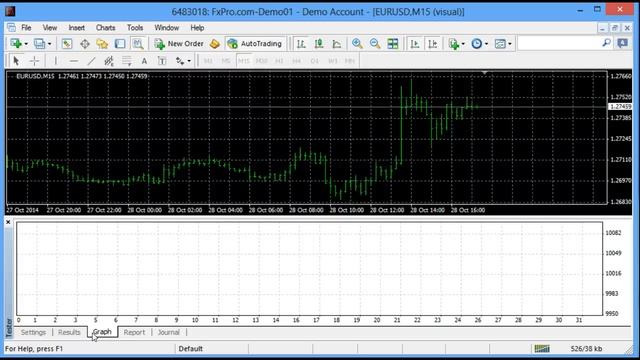Select the Trendline drawing tool

91,61
